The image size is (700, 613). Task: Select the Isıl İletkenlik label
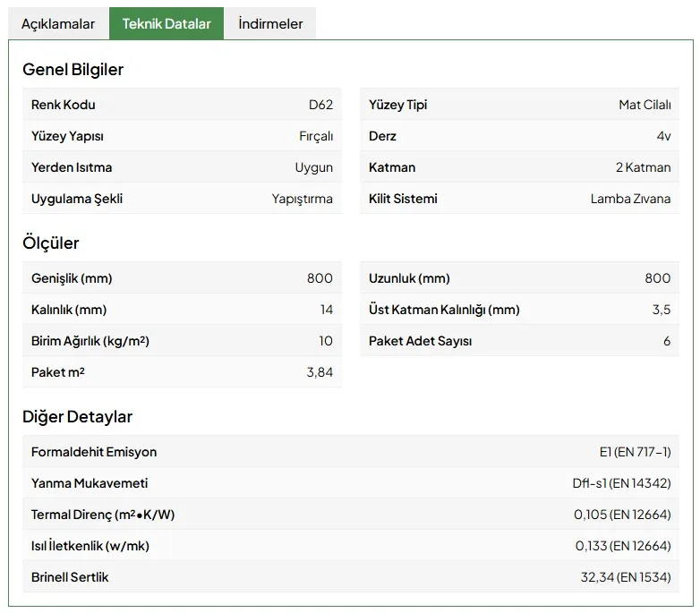pyautogui.click(x=90, y=546)
